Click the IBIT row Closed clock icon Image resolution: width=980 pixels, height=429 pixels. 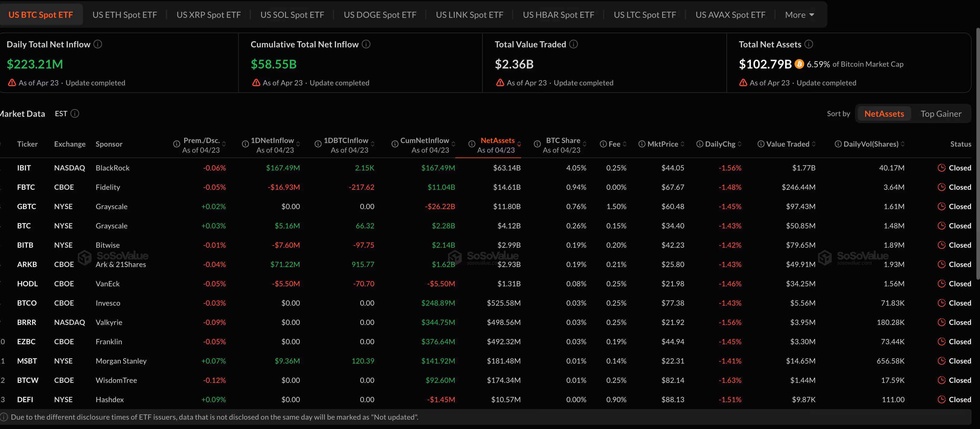(x=942, y=168)
